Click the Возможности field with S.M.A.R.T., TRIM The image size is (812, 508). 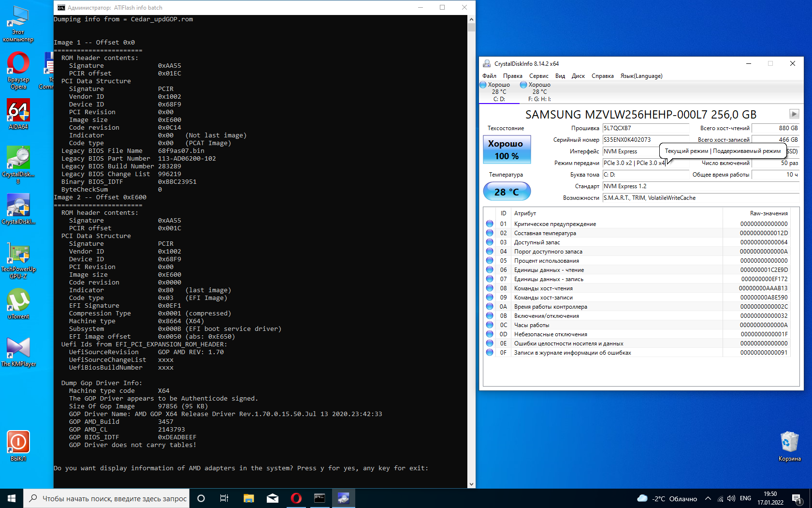[700, 198]
